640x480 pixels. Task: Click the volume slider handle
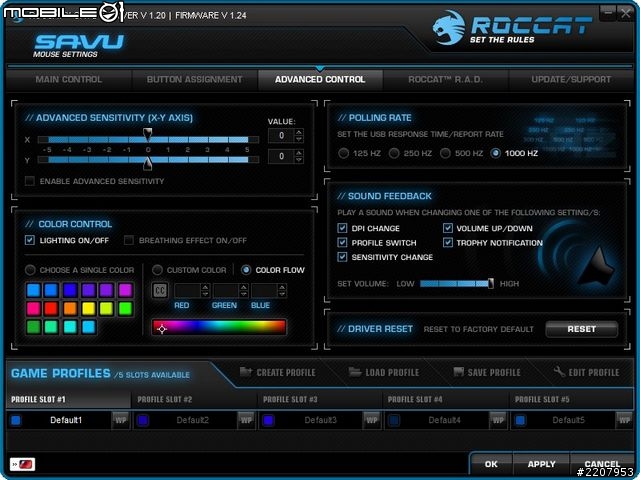[491, 283]
